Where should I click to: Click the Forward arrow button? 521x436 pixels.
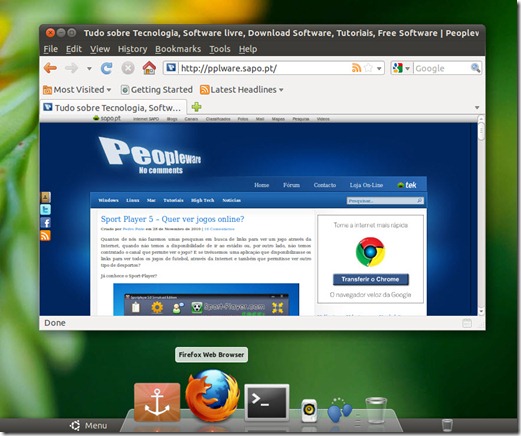(x=71, y=68)
